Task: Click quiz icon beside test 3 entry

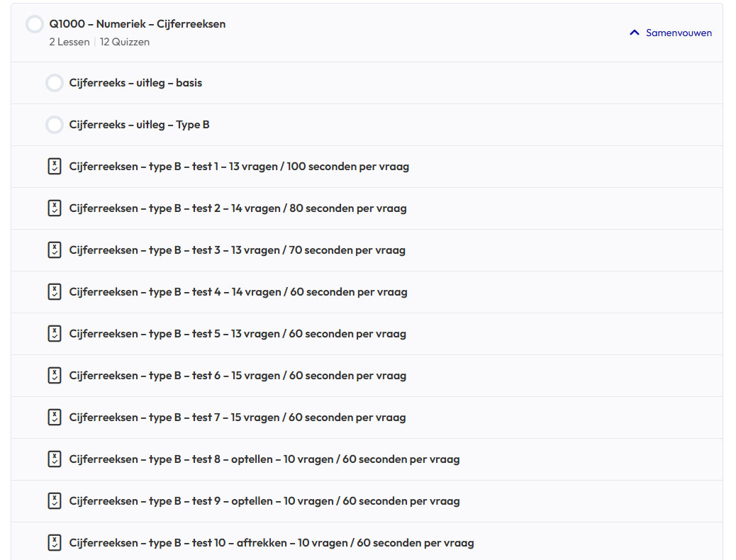Action: point(55,250)
